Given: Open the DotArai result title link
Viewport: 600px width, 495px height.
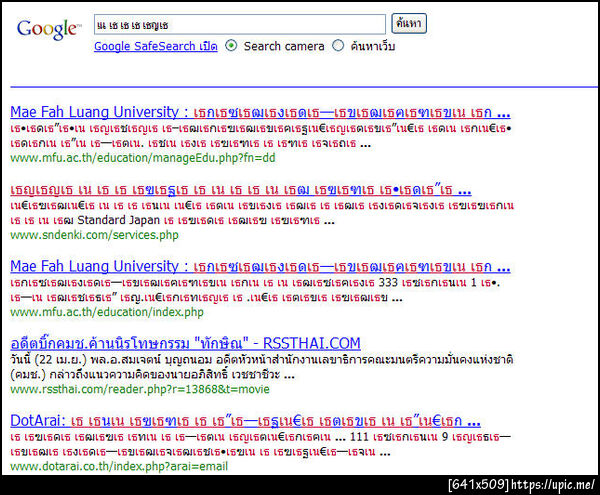Looking at the screenshot, I should click(x=245, y=421).
